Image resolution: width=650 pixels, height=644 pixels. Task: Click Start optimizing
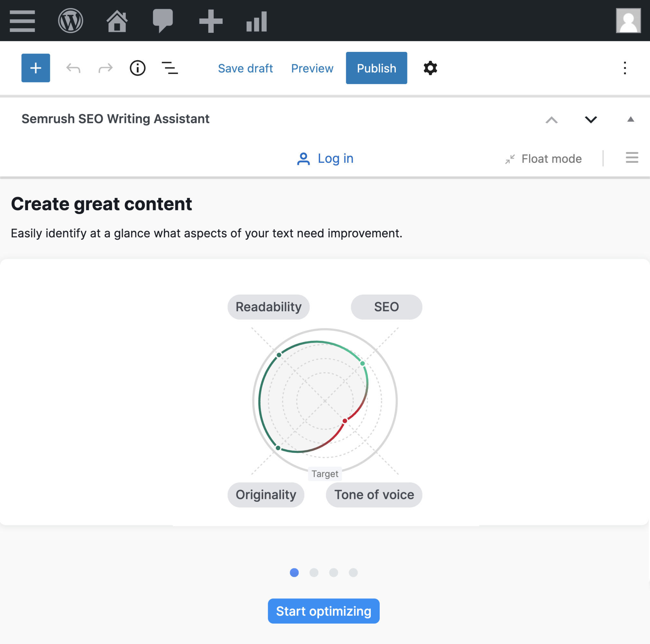[324, 611]
